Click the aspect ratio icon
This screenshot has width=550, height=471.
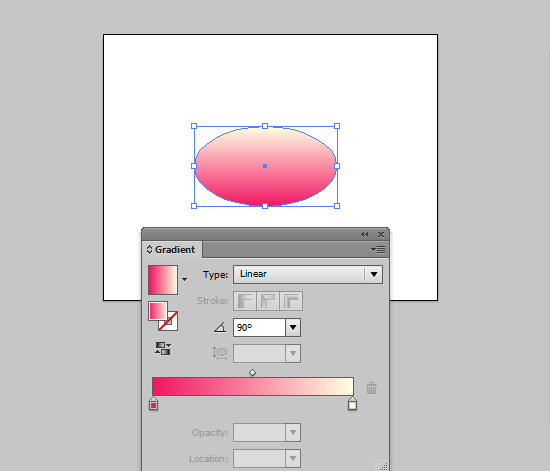(220, 353)
